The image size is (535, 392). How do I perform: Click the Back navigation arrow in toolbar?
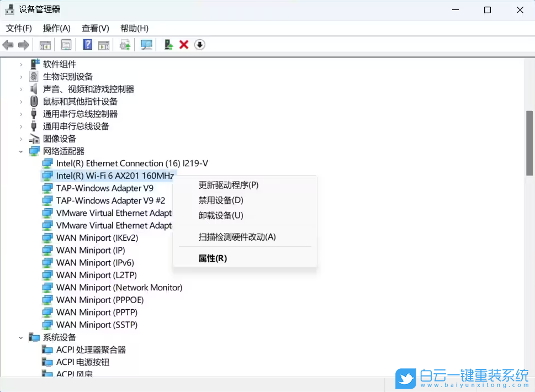click(x=8, y=45)
